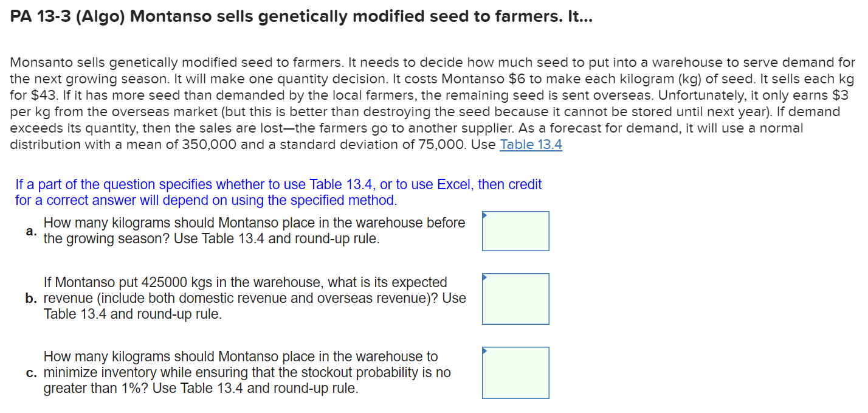
Task: Select the answer box for part b
Action: click(515, 299)
